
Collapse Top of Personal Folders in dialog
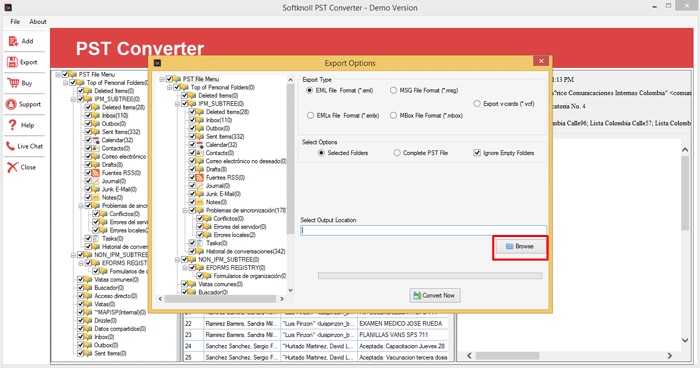pos(170,88)
